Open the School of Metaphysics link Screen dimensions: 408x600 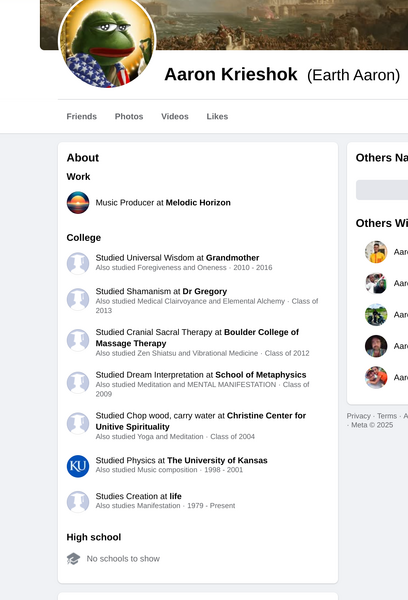pyautogui.click(x=261, y=375)
